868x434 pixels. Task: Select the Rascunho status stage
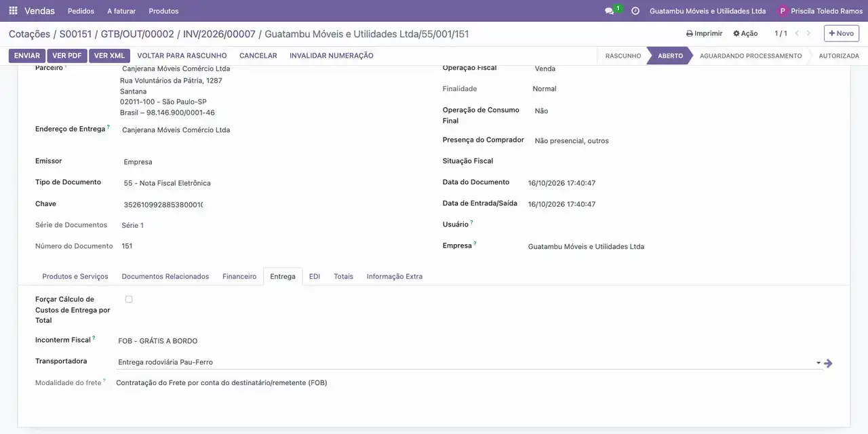coord(623,56)
